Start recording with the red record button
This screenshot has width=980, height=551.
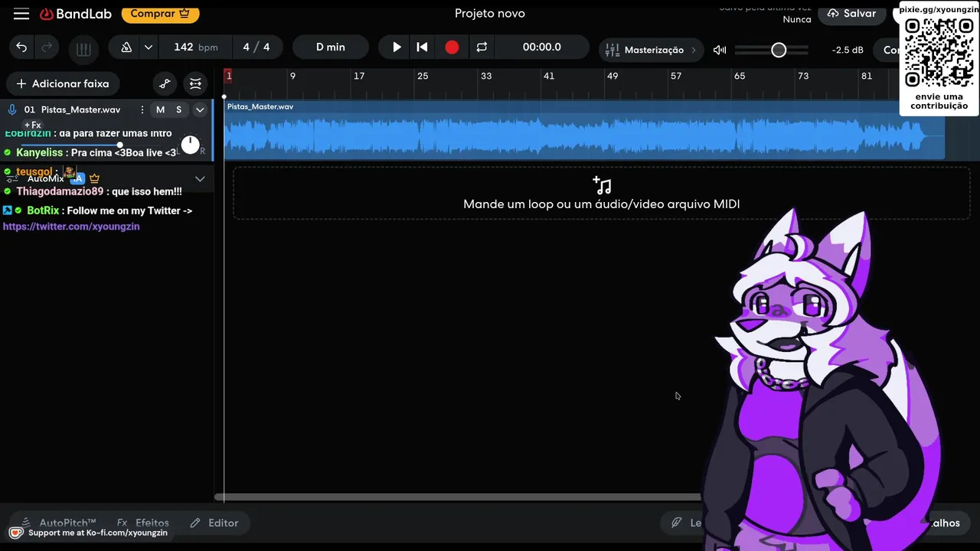(452, 47)
